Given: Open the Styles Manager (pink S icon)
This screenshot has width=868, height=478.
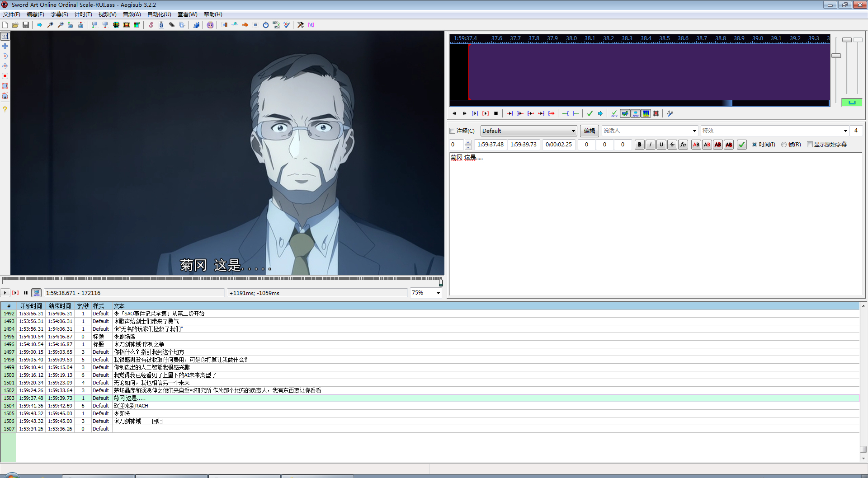Looking at the screenshot, I should (151, 25).
